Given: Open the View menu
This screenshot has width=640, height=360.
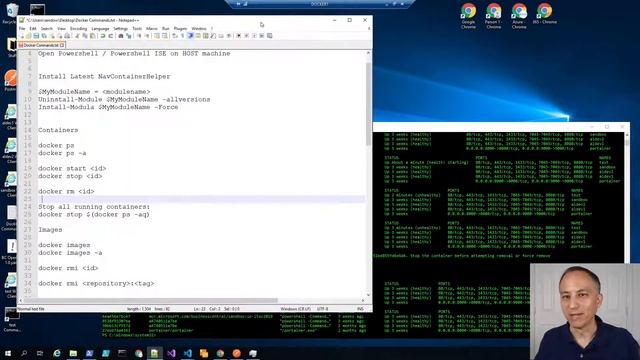Looking at the screenshot, I should click(61, 29).
